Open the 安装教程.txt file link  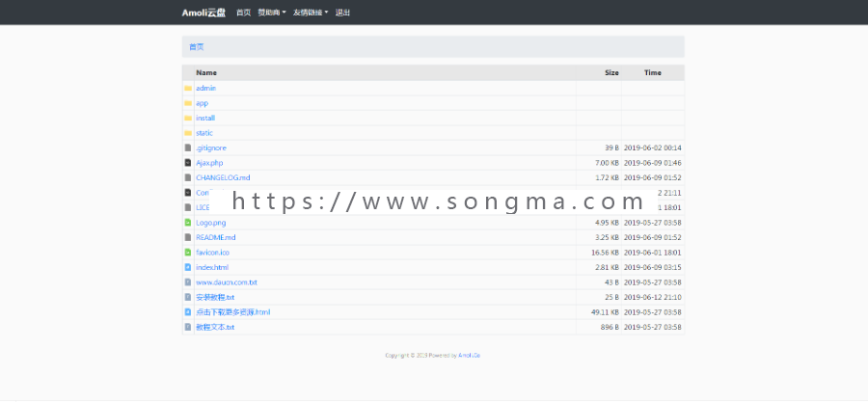[x=215, y=297]
